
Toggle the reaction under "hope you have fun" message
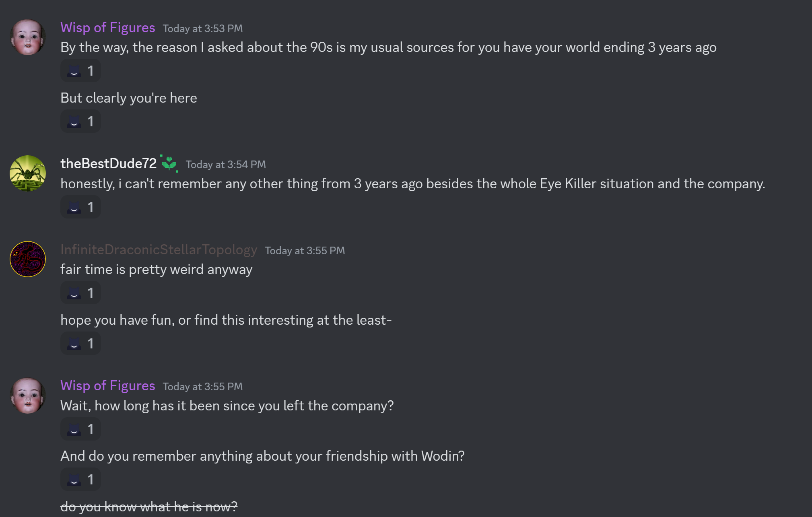(80, 344)
